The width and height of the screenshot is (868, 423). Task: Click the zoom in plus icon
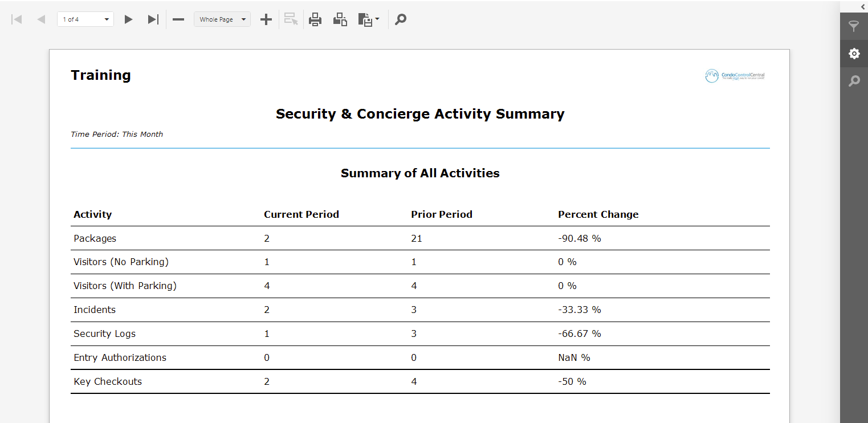(266, 19)
